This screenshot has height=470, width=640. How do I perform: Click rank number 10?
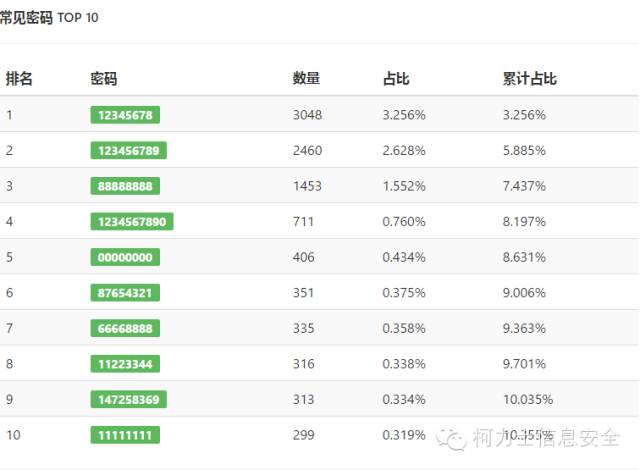(x=13, y=435)
